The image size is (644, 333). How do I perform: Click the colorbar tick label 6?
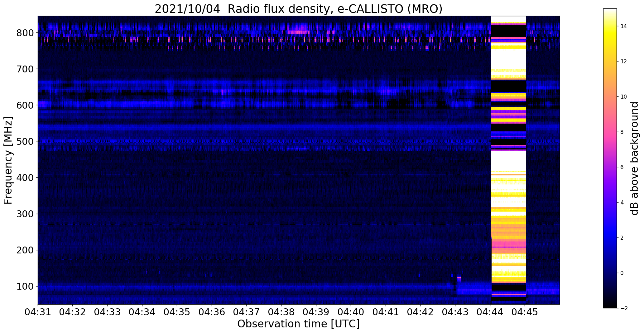point(622,167)
